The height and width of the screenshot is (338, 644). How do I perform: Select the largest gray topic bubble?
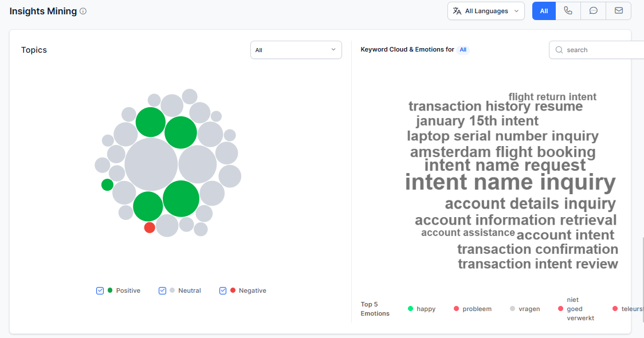click(x=151, y=164)
